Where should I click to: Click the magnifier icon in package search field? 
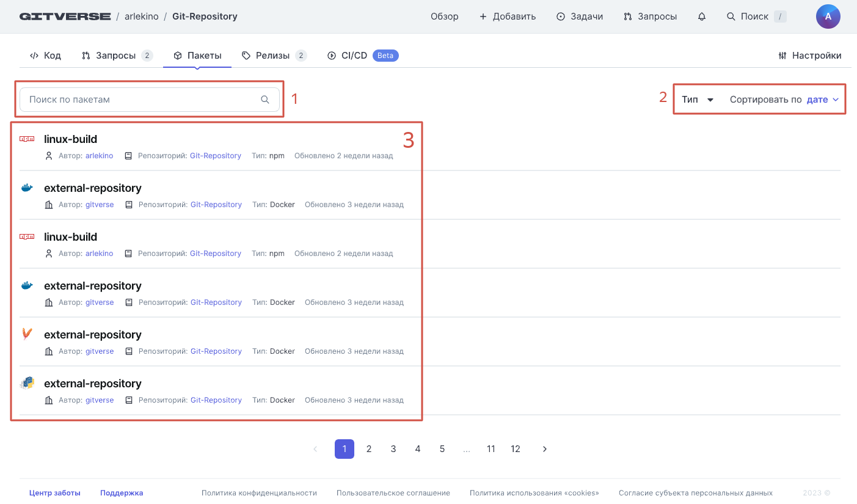click(265, 100)
